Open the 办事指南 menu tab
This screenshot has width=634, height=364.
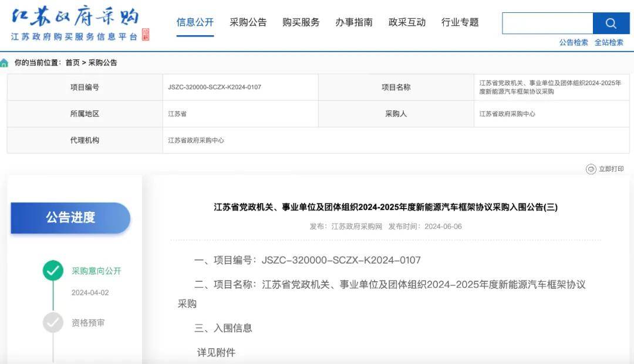[x=354, y=22]
